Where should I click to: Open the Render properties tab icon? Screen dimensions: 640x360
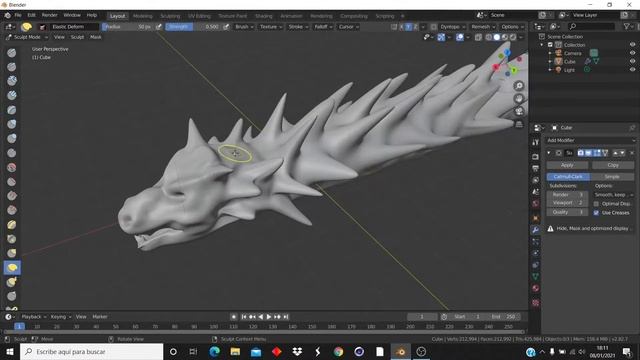coord(536,156)
